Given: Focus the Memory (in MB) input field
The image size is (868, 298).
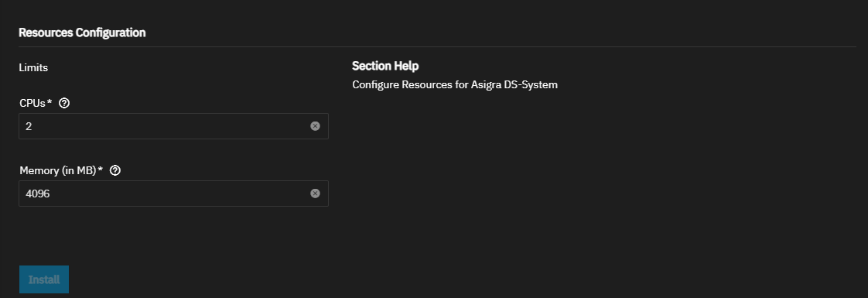Looking at the screenshot, I should coord(173,194).
